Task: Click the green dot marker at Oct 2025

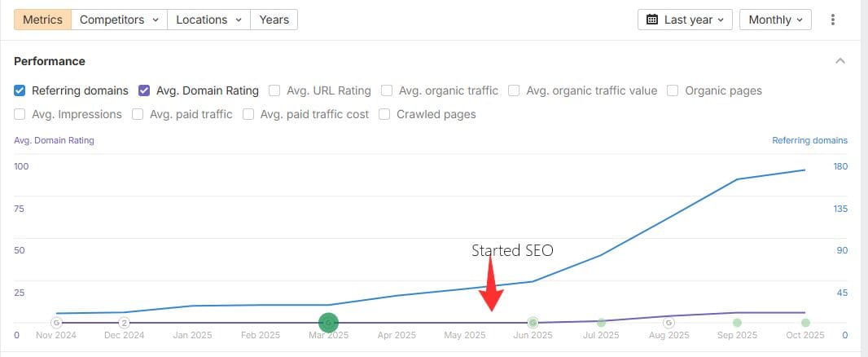Action: (805, 323)
